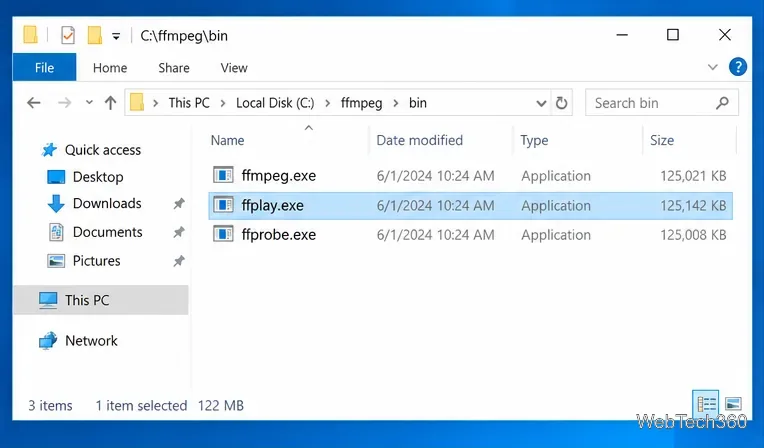Image resolution: width=764 pixels, height=448 pixels.
Task: Open the Customize Quick Access Toolbar dropdown
Action: pos(116,36)
